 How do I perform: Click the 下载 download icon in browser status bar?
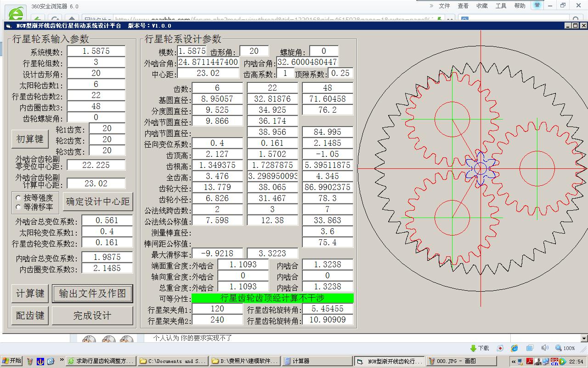click(x=480, y=348)
